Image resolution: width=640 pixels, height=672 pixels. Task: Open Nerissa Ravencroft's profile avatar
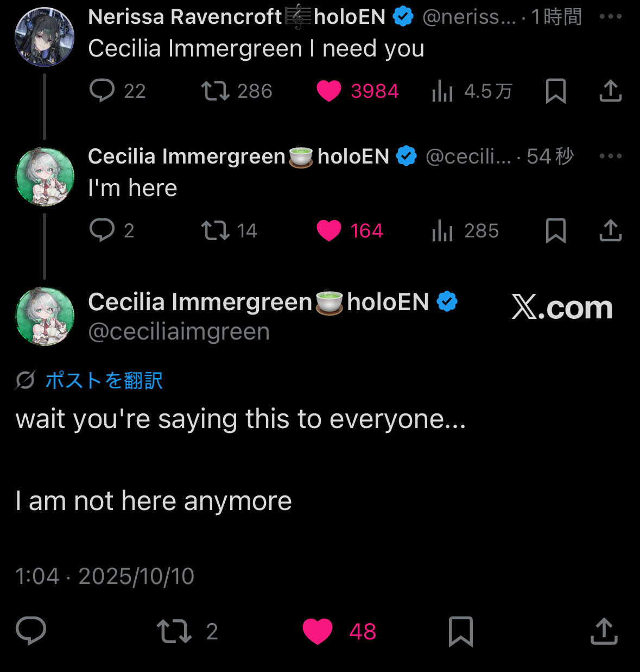pos(45,37)
